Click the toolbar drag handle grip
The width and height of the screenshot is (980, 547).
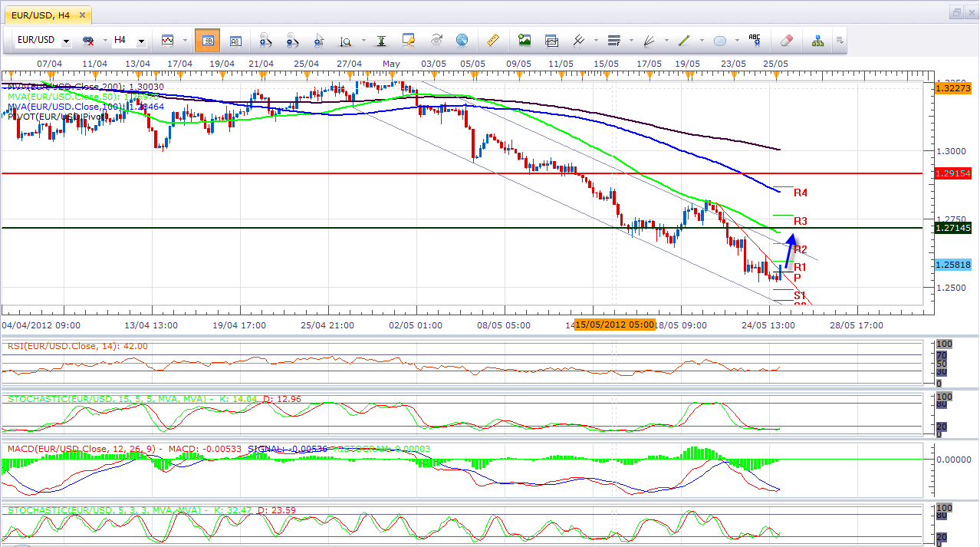(7, 41)
